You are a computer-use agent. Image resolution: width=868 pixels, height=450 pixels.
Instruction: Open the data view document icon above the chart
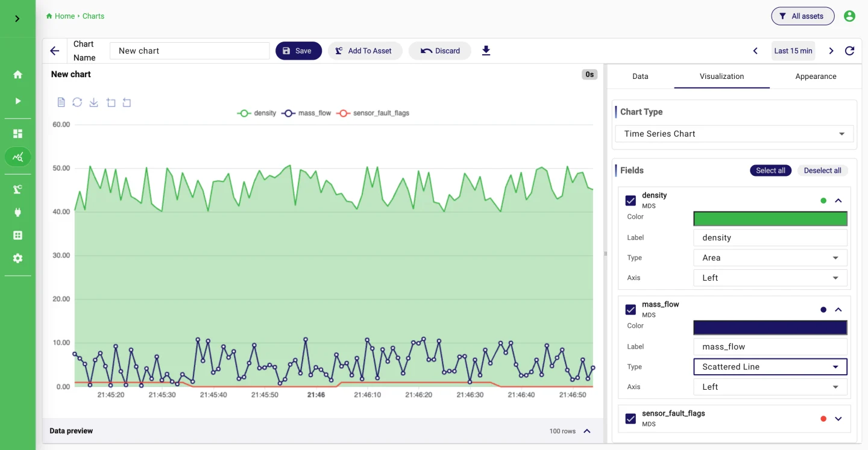tap(61, 102)
